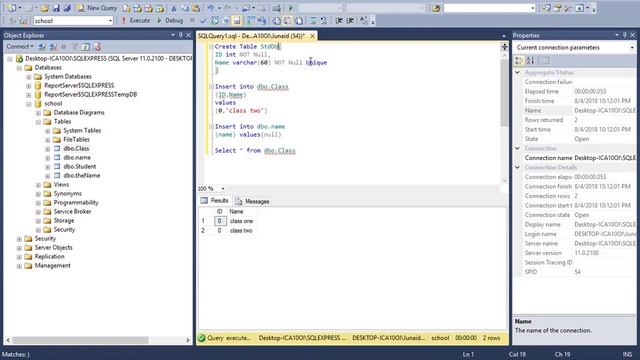The width and height of the screenshot is (640, 360).
Task: Click the Database Engine Query icon
Action: [x=127, y=8]
